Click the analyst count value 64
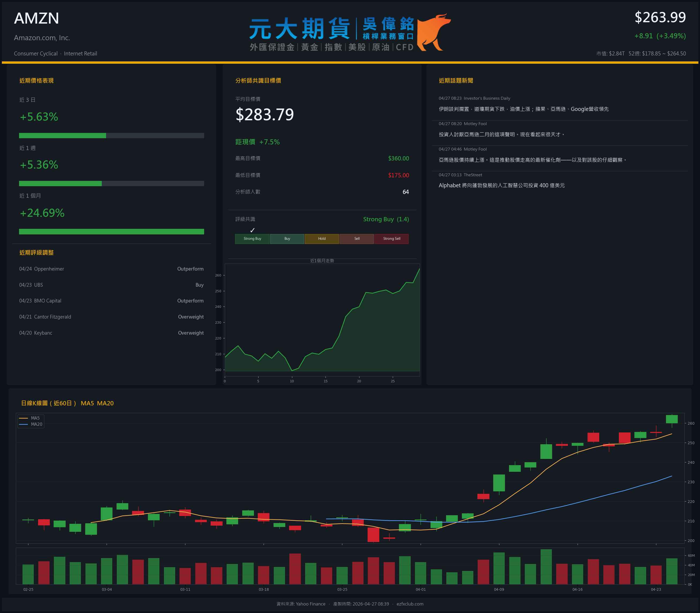The width and height of the screenshot is (700, 613). pyautogui.click(x=406, y=192)
